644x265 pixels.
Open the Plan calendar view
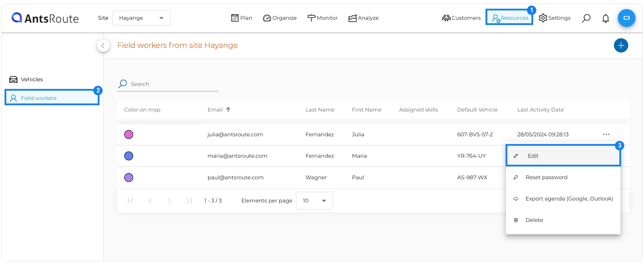(x=242, y=18)
